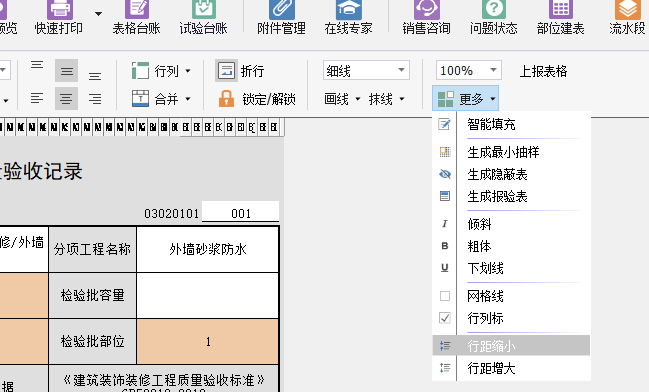This screenshot has width=649, height=392.
Task: Open 试验台账 from the toolbar
Action: coord(203,17)
